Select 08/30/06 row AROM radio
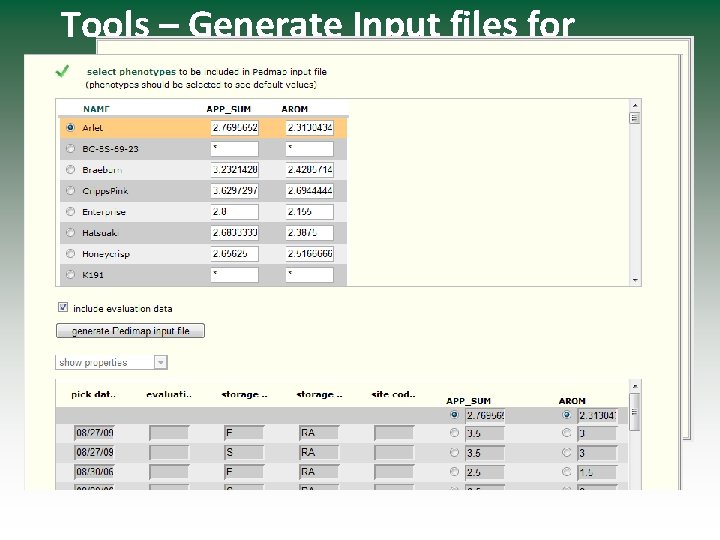Image resolution: width=720 pixels, height=540 pixels. coord(567,472)
